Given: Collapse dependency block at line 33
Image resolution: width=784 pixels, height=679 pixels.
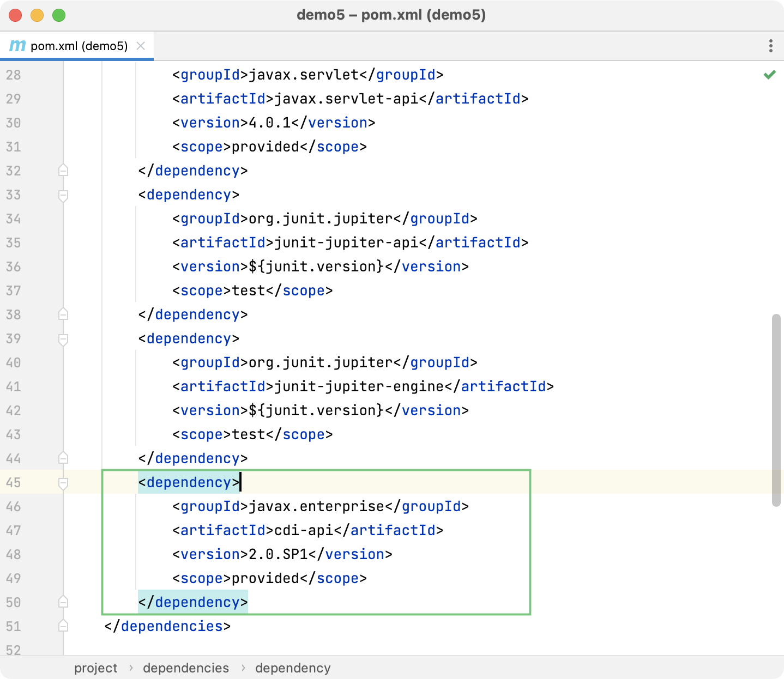Looking at the screenshot, I should point(63,195).
